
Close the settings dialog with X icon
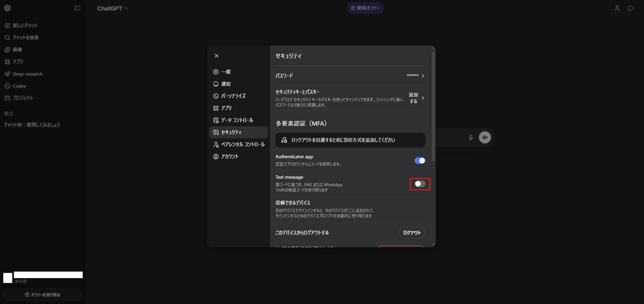(x=217, y=56)
